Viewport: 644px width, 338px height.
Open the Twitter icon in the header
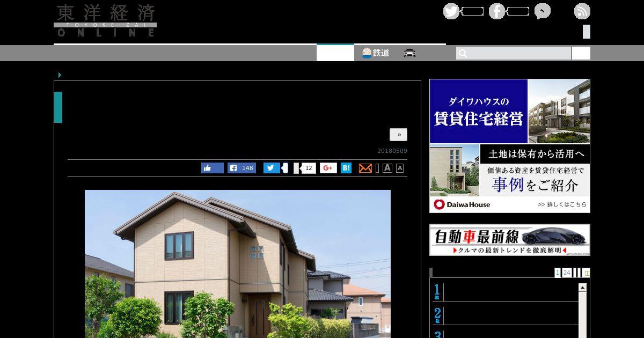pos(451,11)
